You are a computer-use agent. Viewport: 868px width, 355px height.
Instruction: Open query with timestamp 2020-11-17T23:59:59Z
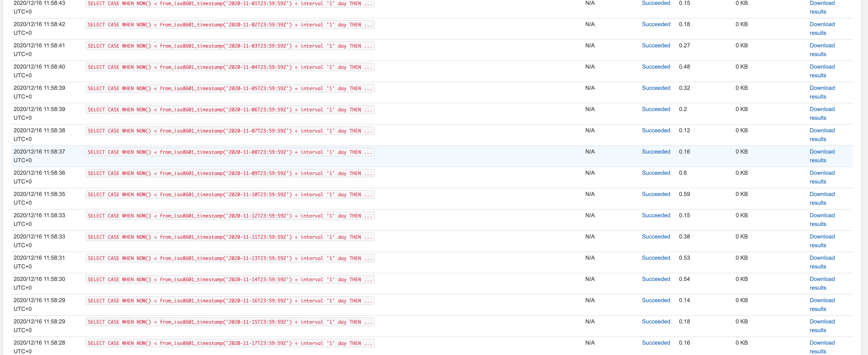click(230, 343)
